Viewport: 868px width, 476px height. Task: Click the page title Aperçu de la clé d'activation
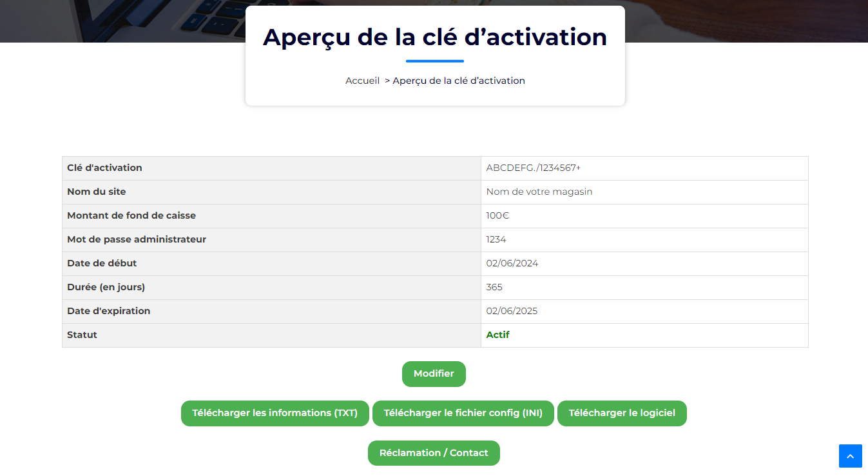coord(434,37)
